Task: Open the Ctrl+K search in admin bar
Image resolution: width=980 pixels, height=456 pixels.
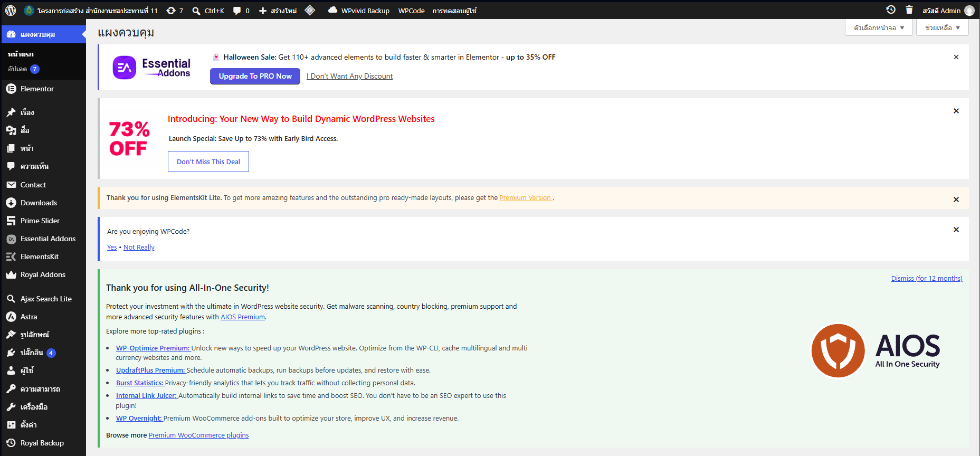Action: (208, 11)
